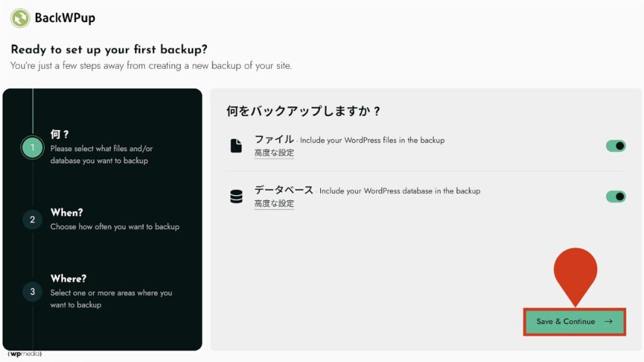Click the 何をバックアップしますか？ heading

coord(303,111)
